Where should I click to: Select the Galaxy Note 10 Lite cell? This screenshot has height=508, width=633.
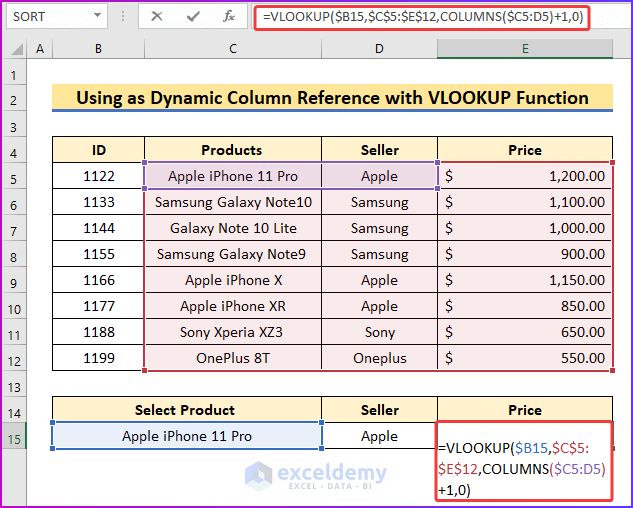click(233, 228)
